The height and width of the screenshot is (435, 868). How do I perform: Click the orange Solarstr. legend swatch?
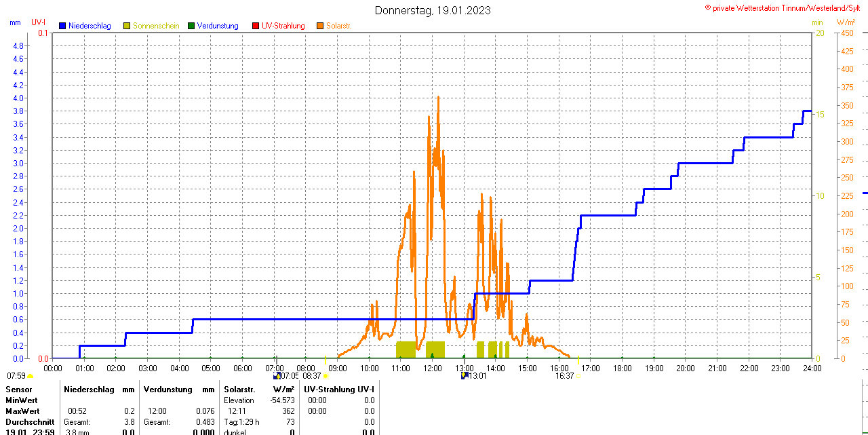(320, 26)
